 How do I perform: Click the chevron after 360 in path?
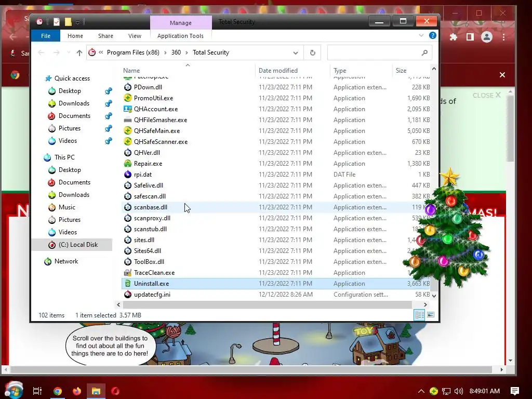click(x=187, y=52)
